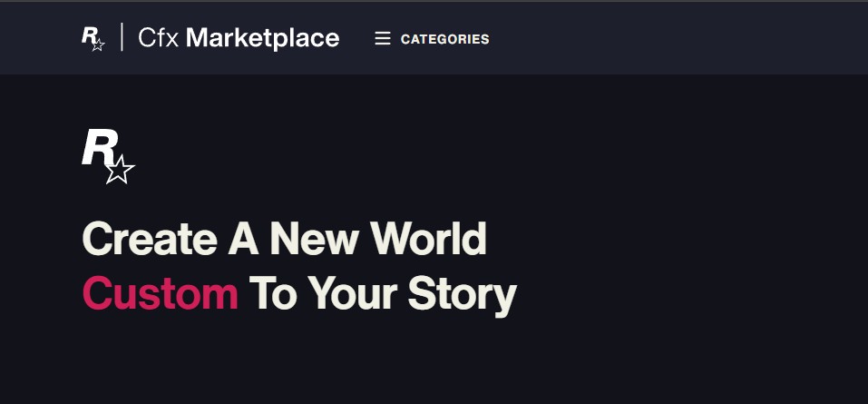The height and width of the screenshot is (404, 868).
Task: Open the hamburger menu icon
Action: (383, 39)
